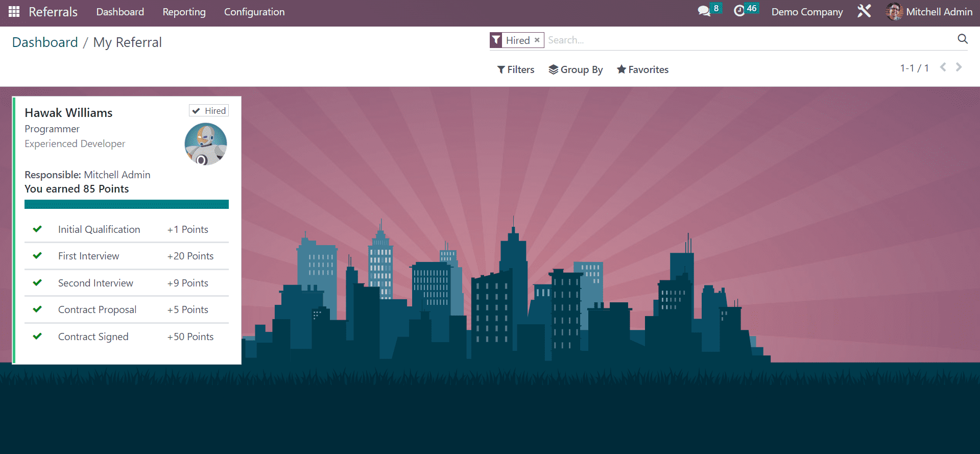Open the Demo Company switcher
The image size is (980, 454).
[807, 12]
